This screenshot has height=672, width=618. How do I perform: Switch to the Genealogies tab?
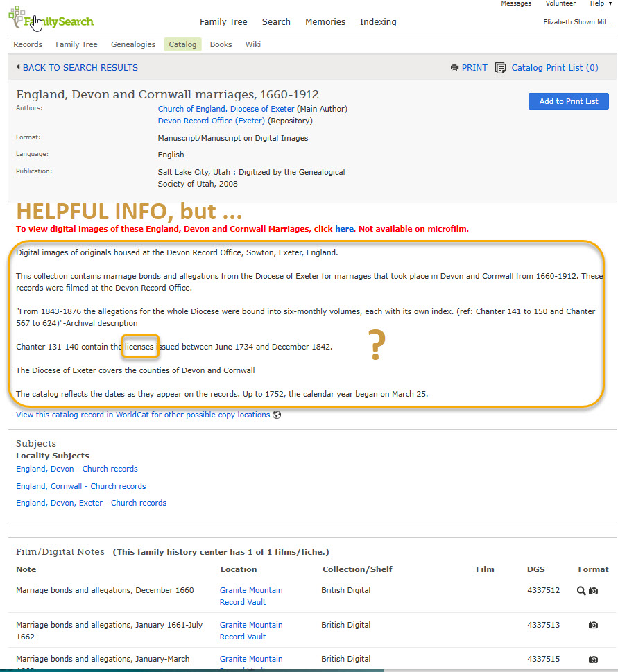[133, 44]
